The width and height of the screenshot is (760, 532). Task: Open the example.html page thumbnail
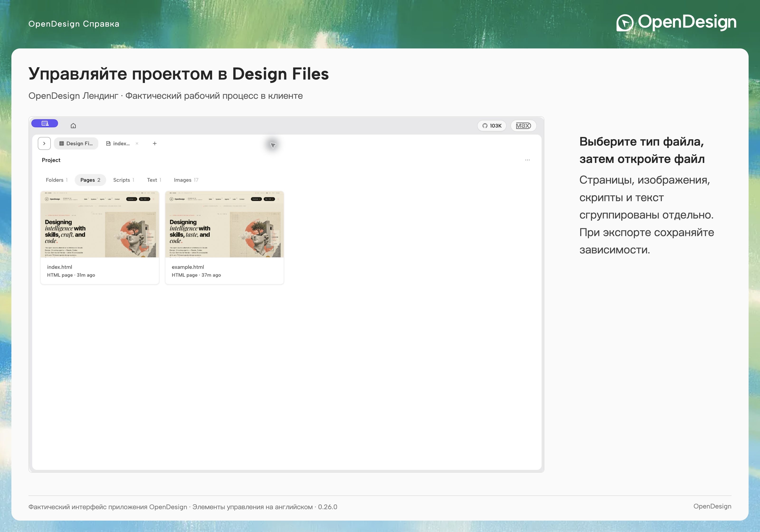pyautogui.click(x=224, y=224)
